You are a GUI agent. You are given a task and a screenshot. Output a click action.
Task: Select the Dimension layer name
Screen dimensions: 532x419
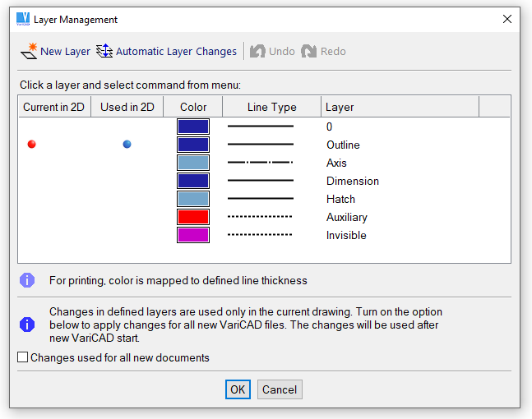click(352, 181)
